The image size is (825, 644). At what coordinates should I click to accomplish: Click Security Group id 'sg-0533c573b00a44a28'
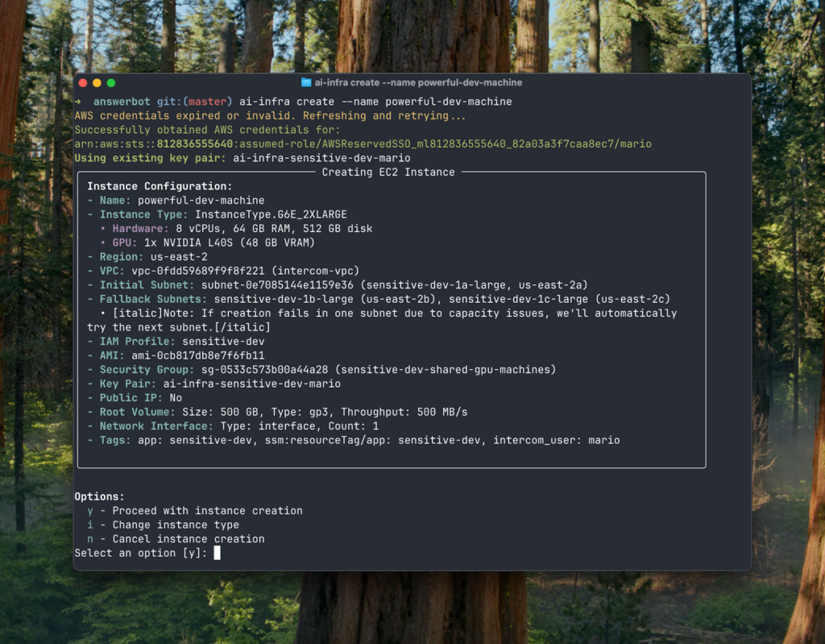pyautogui.click(x=264, y=370)
